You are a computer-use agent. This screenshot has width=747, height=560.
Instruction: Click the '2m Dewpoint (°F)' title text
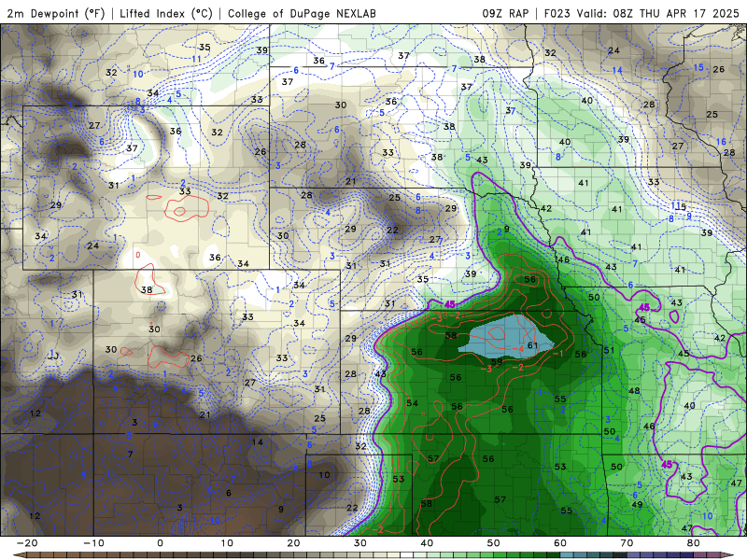(56, 13)
